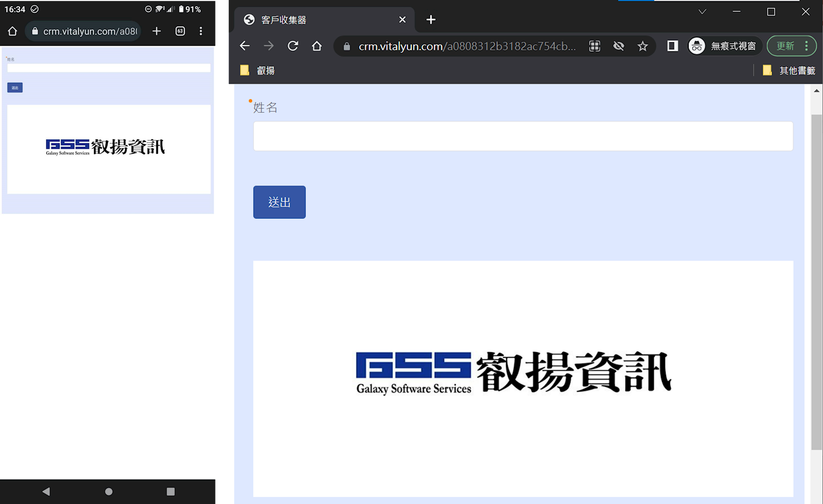Tap the home icon in mobile browser

pos(12,31)
